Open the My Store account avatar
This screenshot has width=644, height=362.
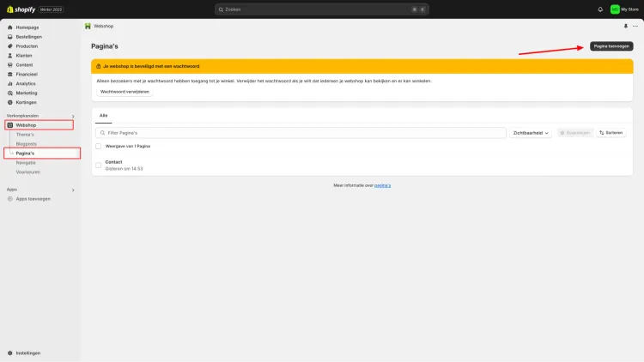point(615,9)
